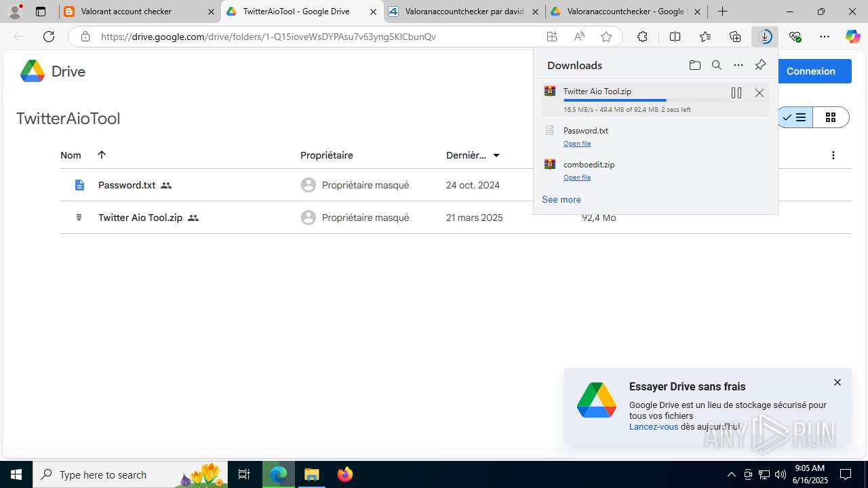Open browser profile icon
The height and width of the screenshot is (488, 868).
15,12
